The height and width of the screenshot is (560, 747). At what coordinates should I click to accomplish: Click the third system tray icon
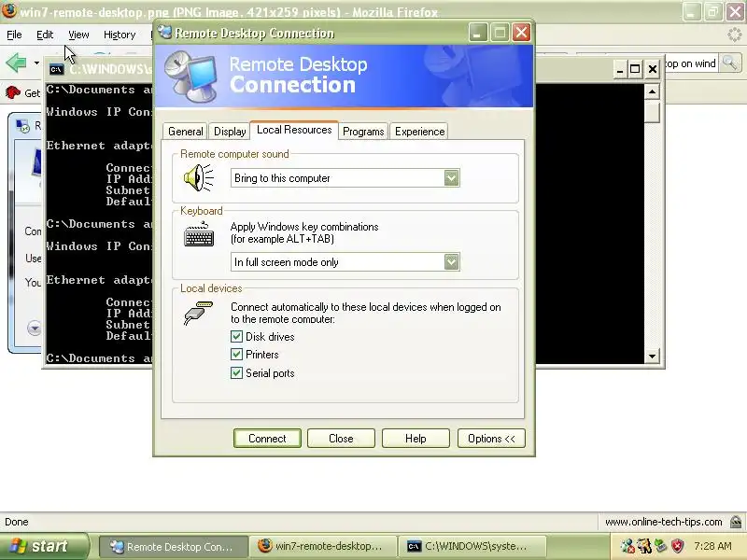[661, 546]
